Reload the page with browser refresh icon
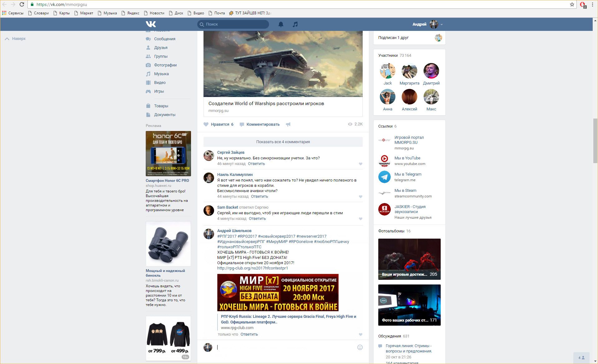 click(22, 4)
